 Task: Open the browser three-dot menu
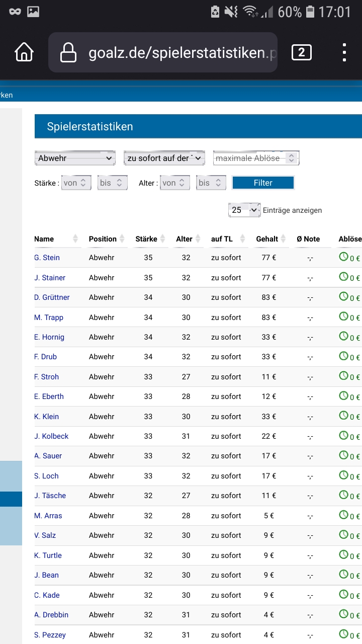344,52
